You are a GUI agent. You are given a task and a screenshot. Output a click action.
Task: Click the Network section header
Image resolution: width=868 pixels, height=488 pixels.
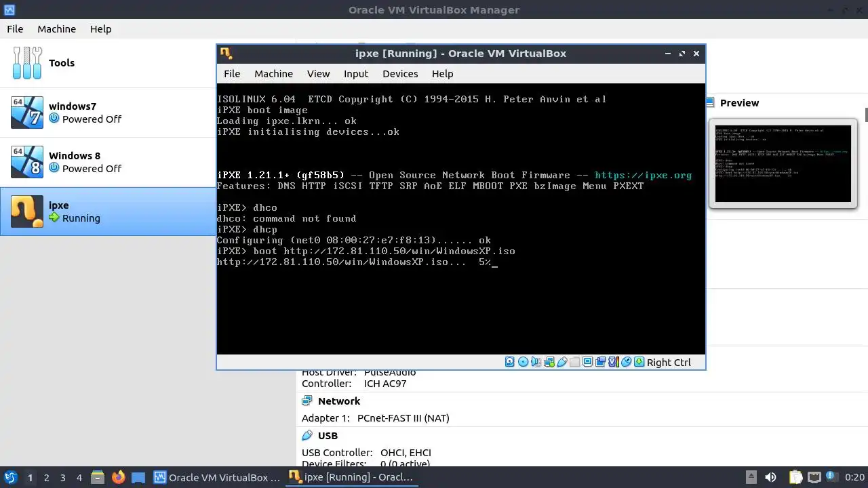click(339, 401)
